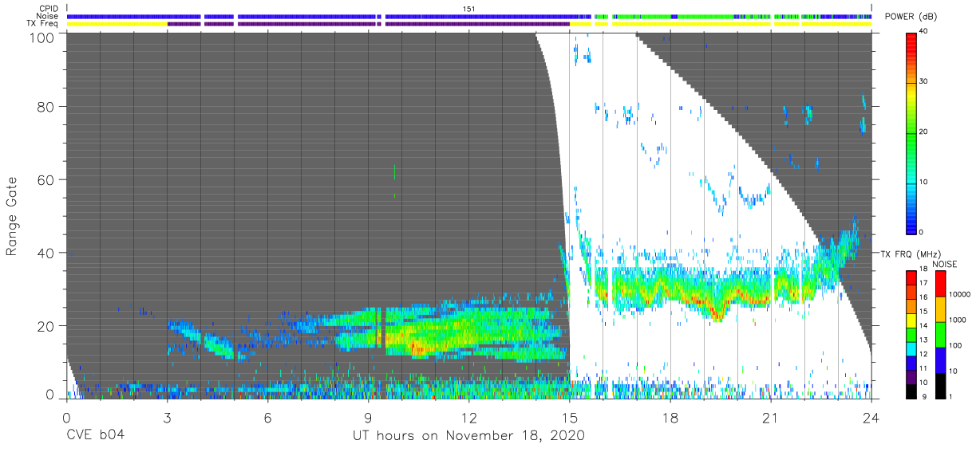The image size is (980, 452).
Task: Click the yellow/purple TX Freq strip above the plot
Action: pos(469,24)
